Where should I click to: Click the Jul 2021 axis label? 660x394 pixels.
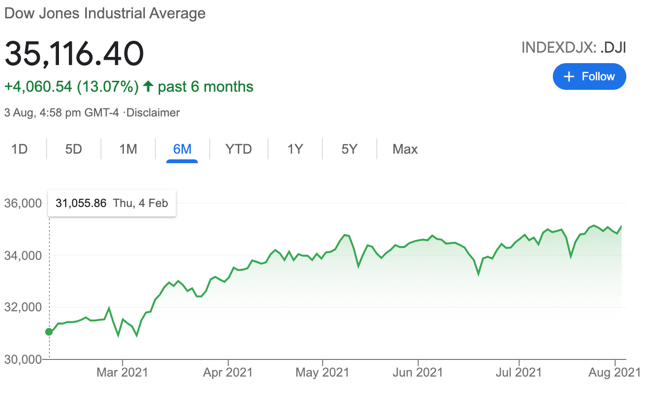(519, 373)
